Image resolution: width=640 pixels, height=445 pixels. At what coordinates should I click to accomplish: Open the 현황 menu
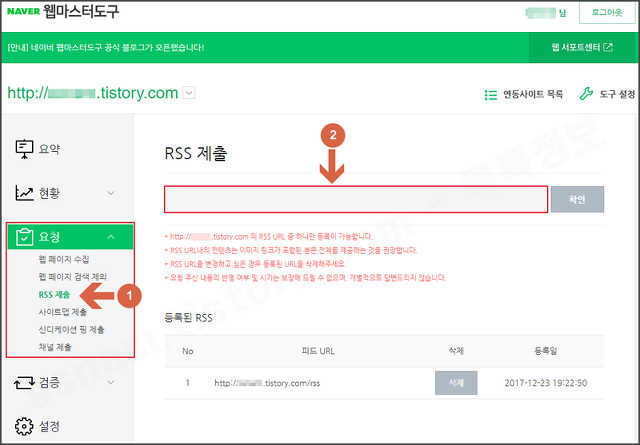(49, 193)
